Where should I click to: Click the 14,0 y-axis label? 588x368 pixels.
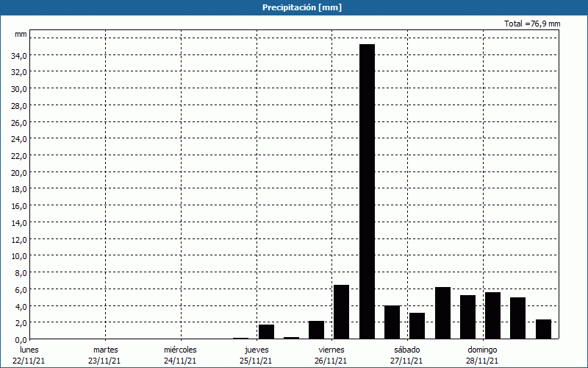[x=19, y=223]
